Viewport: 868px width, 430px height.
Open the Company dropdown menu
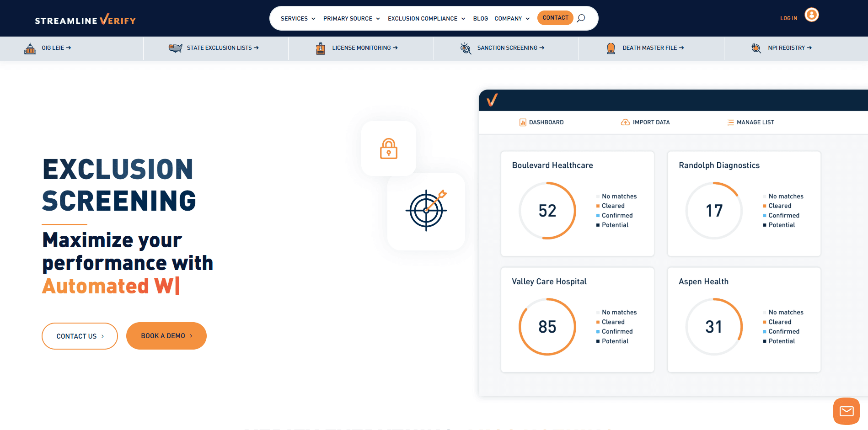(x=512, y=19)
